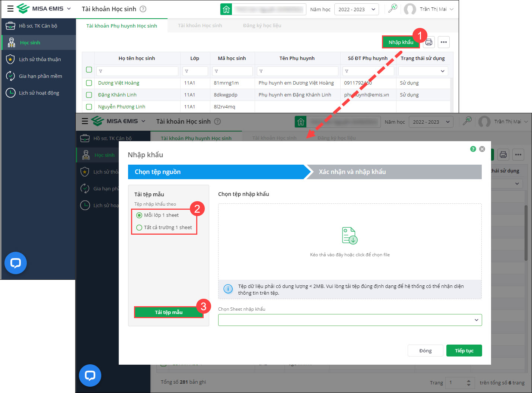This screenshot has width=532, height=393.
Task: Click the green school home icon in back window
Action: (226, 9)
